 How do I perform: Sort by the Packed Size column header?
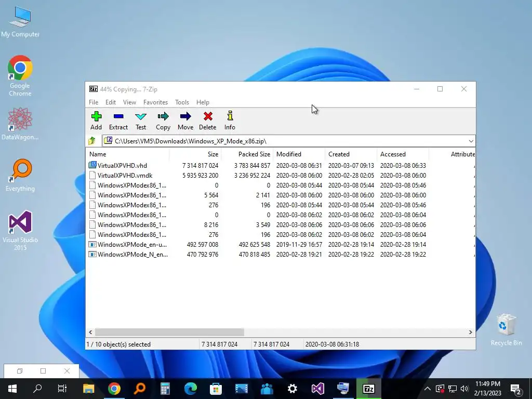pos(247,154)
